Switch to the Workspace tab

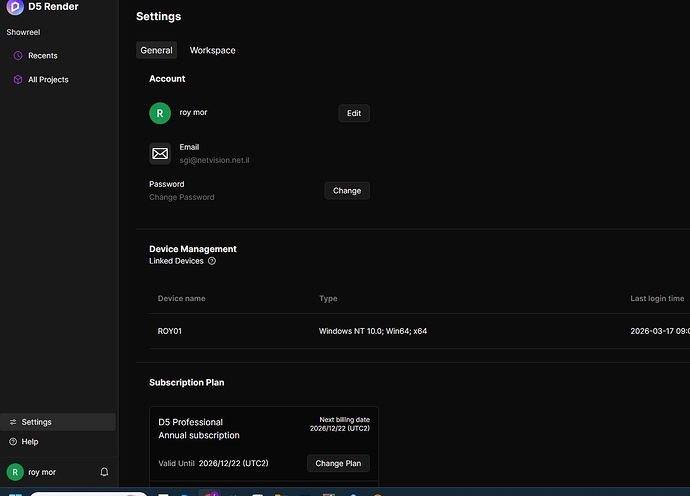[213, 50]
